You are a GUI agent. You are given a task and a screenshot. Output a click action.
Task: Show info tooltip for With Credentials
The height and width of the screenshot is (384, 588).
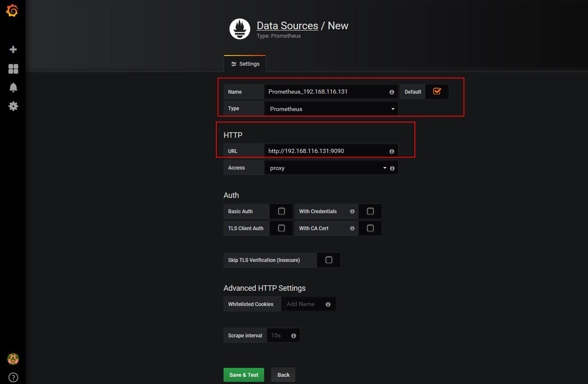click(352, 211)
